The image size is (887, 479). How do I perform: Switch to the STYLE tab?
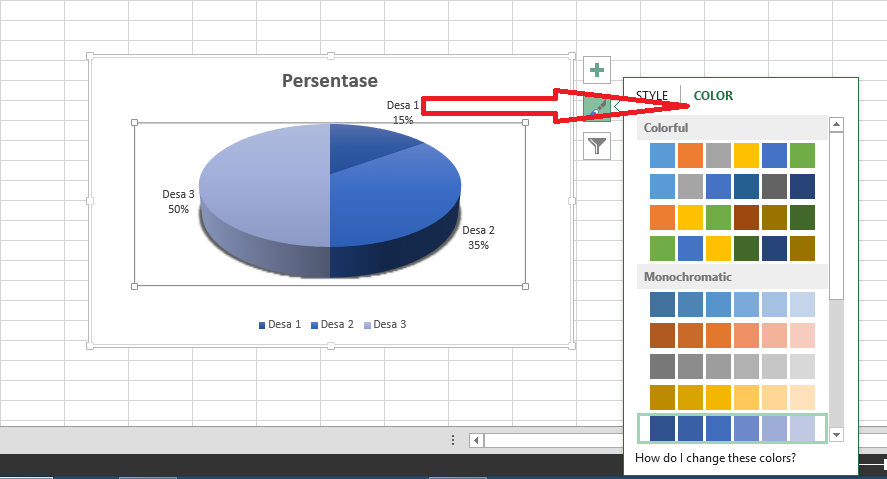pyautogui.click(x=652, y=96)
